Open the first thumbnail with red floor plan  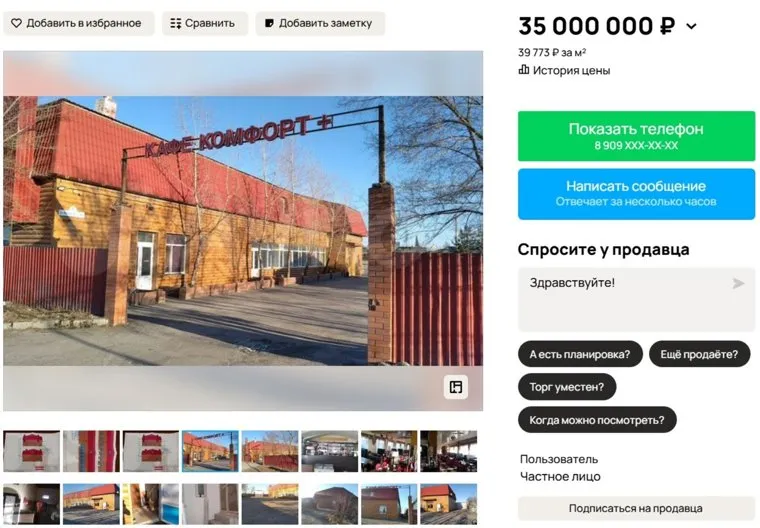[32, 451]
